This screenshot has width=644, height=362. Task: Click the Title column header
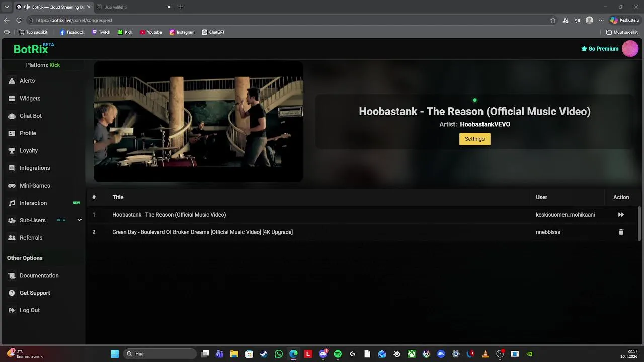pyautogui.click(x=118, y=197)
